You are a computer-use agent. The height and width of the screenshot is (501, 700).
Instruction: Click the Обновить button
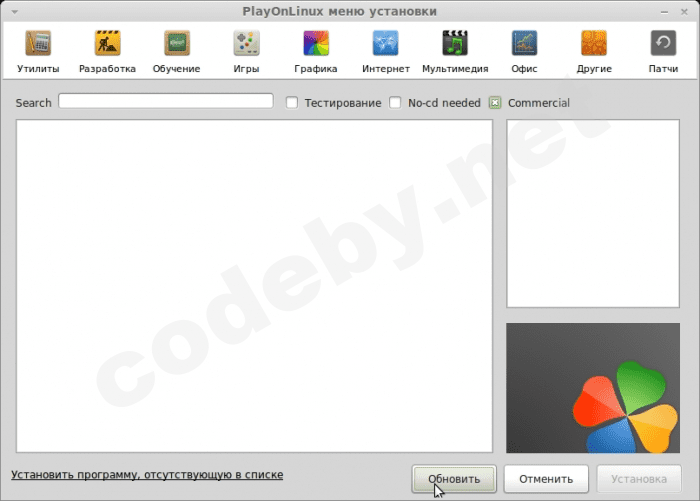tap(454, 479)
